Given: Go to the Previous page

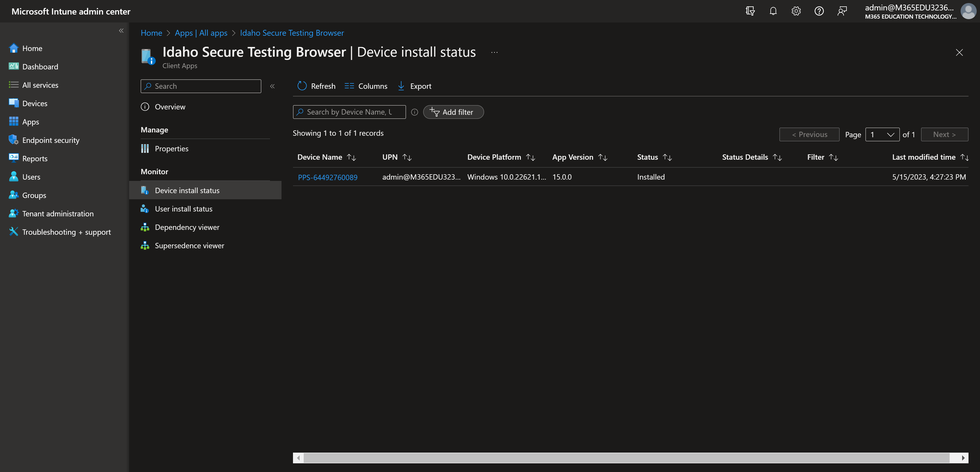Looking at the screenshot, I should coord(809,134).
